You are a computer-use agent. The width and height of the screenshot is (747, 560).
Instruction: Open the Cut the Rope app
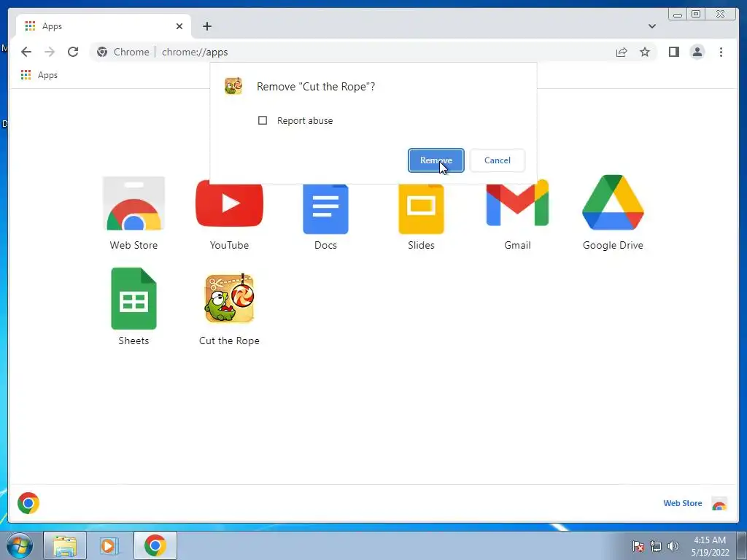230,298
